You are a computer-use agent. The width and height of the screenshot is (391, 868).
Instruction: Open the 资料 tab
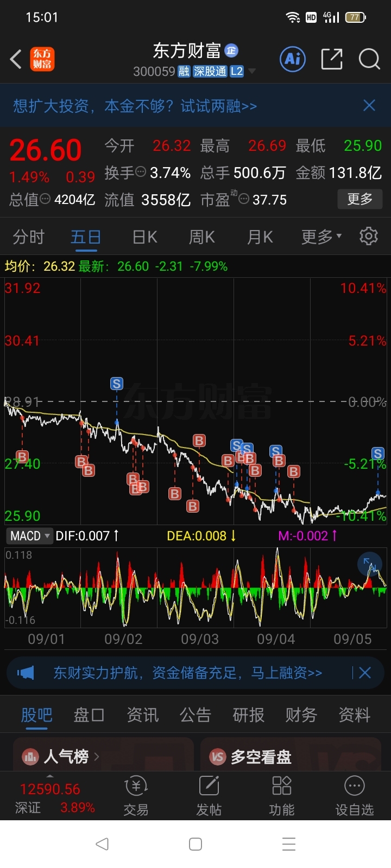[354, 715]
